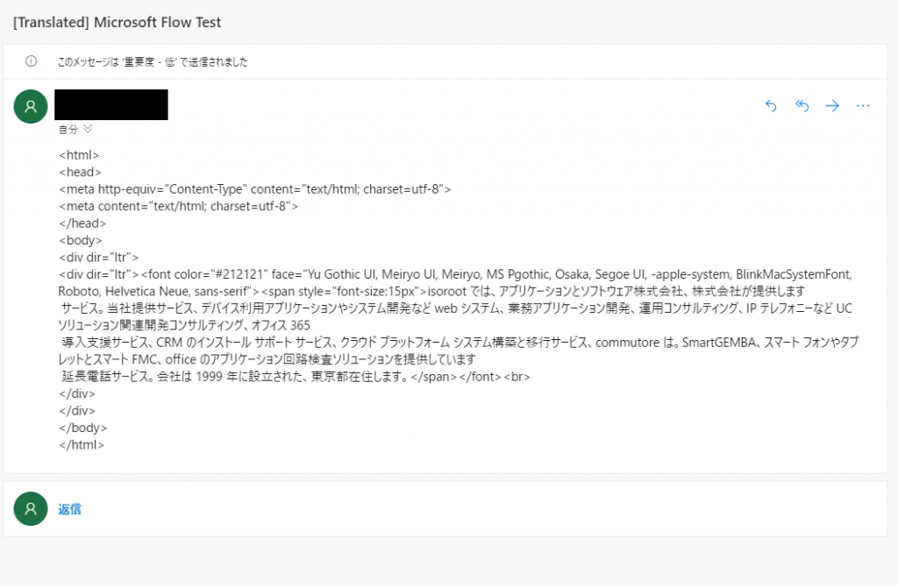The height and width of the screenshot is (588, 898).
Task: Click the info icon in importance banner
Action: [31, 61]
